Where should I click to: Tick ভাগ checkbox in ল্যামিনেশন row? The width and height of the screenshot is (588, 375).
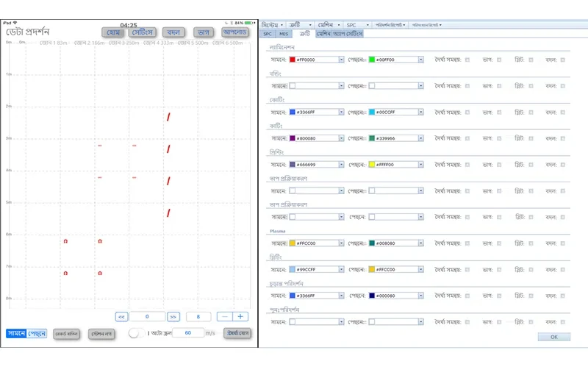499,60
